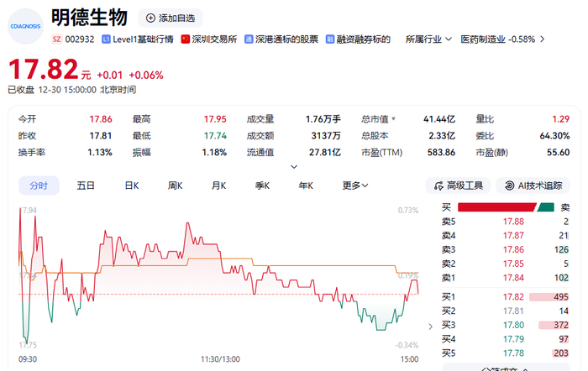This screenshot has width=588, height=371.
Task: Click 买4 price 17.79 row
Action: [505, 339]
